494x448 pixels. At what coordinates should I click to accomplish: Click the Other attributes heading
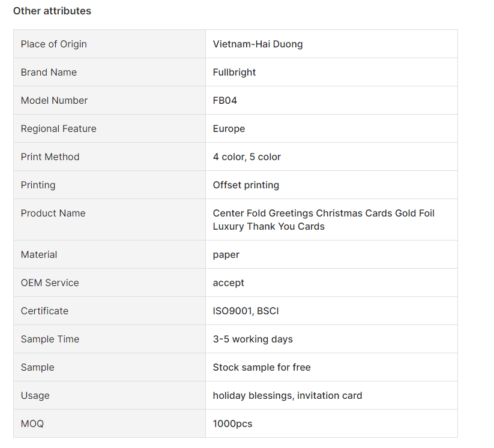click(52, 11)
